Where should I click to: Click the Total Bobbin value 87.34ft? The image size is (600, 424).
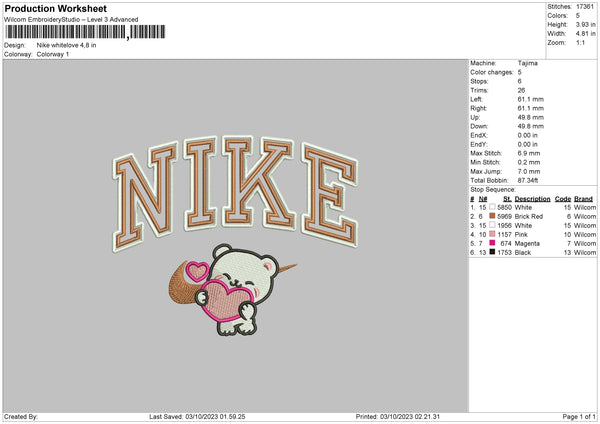528,181
